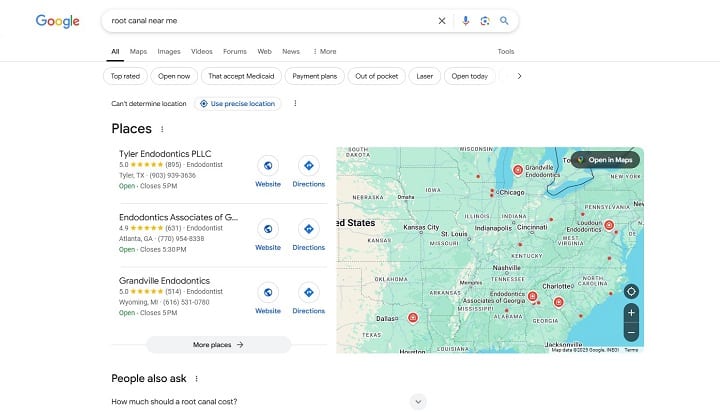Clear the search box with X icon
The width and height of the screenshot is (720, 412).
pyautogui.click(x=442, y=21)
